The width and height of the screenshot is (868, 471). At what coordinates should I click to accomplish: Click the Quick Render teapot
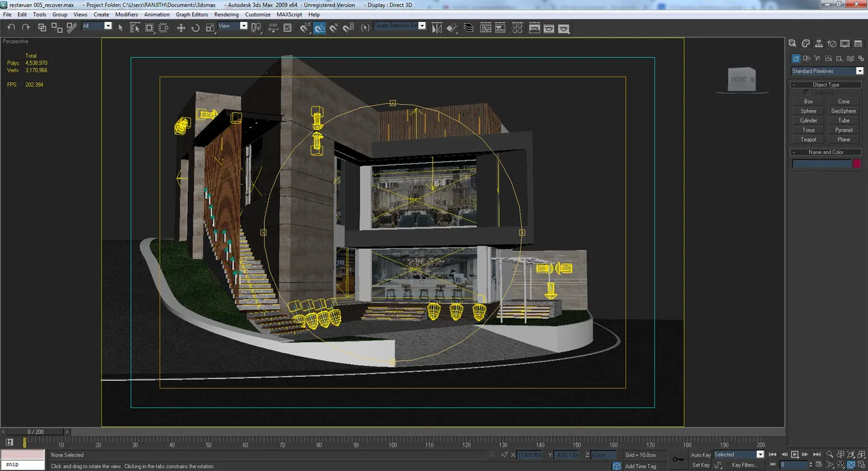coord(564,27)
